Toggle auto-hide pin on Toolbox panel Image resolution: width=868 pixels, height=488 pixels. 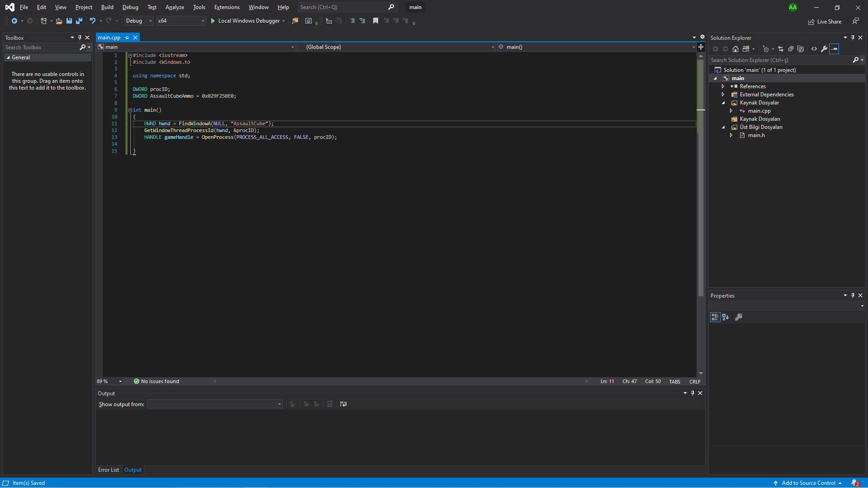pos(80,38)
